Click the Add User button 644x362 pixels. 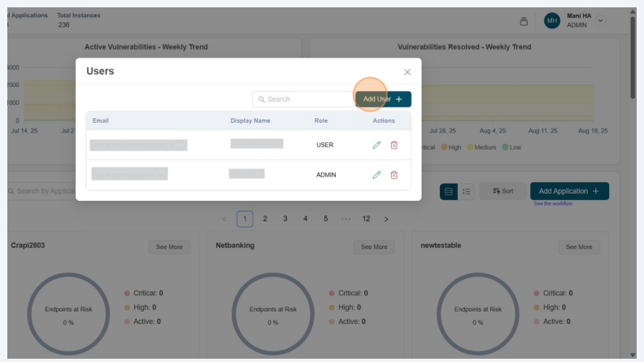(x=382, y=99)
